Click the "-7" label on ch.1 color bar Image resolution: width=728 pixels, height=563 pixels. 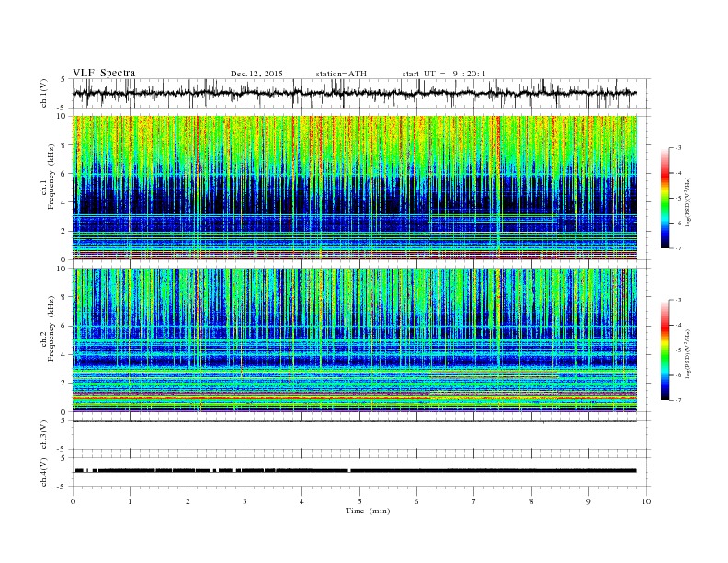click(678, 248)
